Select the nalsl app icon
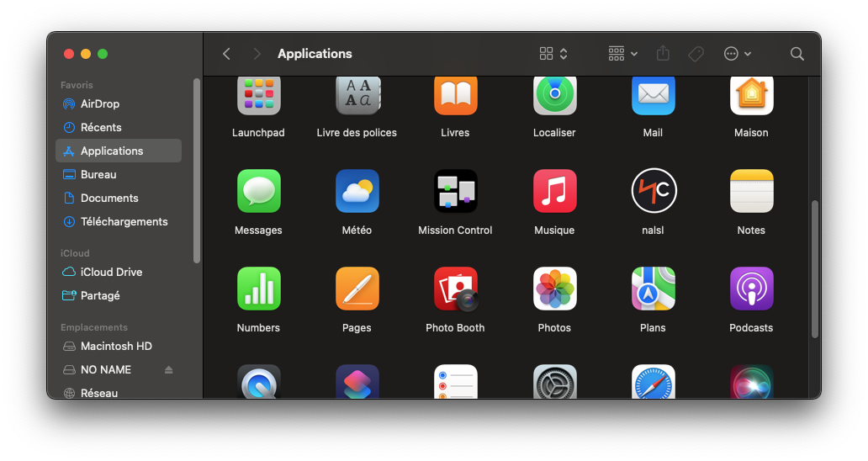The height and width of the screenshot is (461, 868). click(654, 191)
